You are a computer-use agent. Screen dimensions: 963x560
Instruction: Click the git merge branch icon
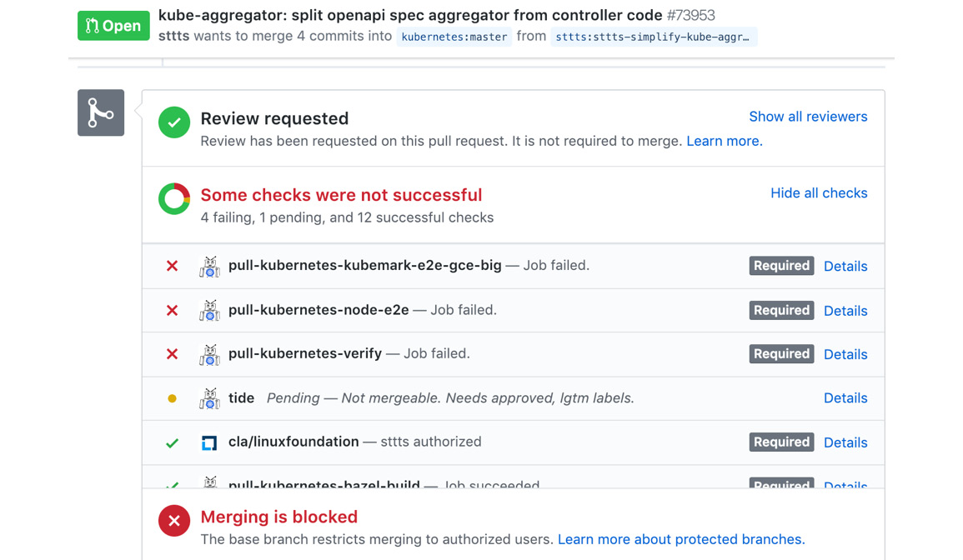[101, 113]
